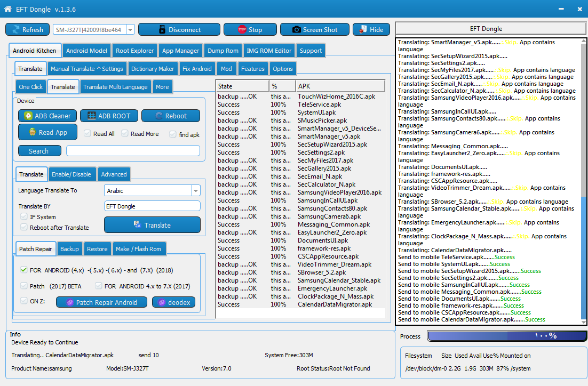Check the IF System option
The width and height of the screenshot is (588, 386).
click(24, 216)
